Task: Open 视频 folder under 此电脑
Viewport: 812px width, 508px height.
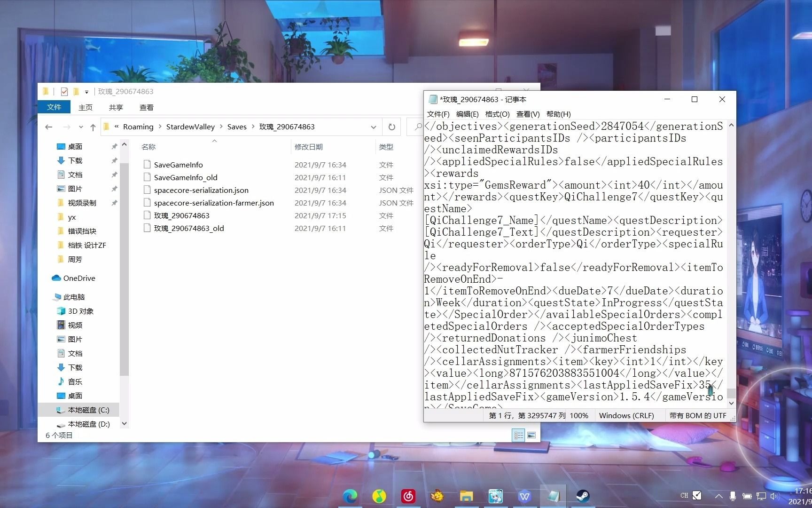Action: (x=70, y=325)
